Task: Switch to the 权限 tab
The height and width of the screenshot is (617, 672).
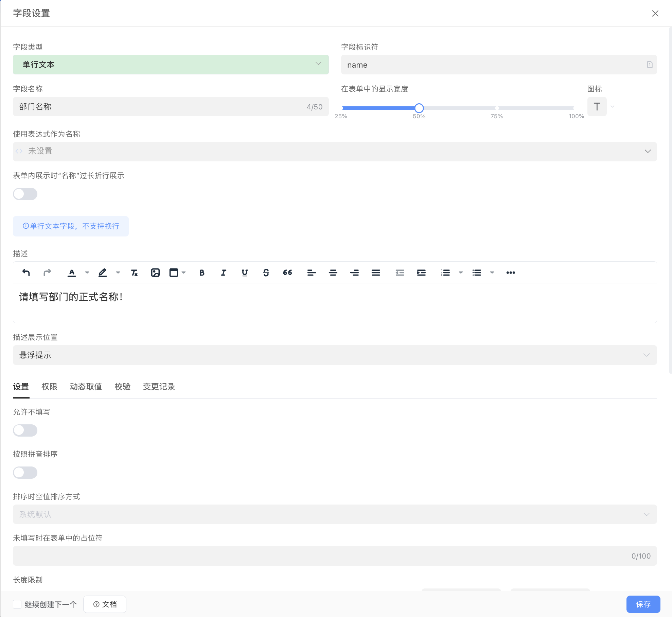Action: coord(49,387)
